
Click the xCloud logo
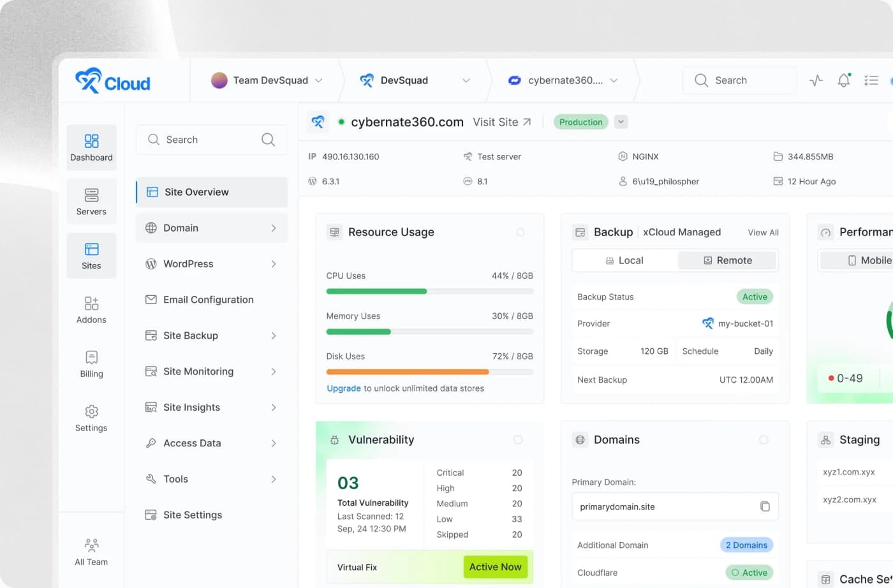click(113, 81)
